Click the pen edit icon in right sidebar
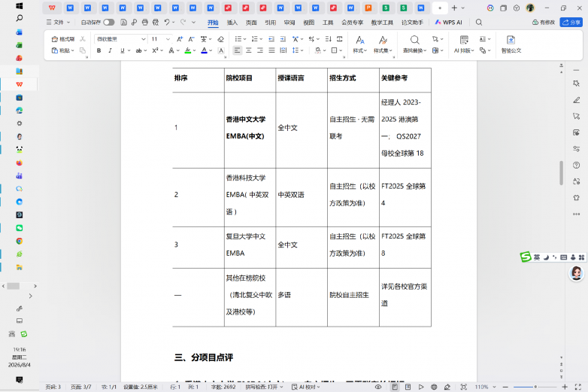 pos(577,100)
